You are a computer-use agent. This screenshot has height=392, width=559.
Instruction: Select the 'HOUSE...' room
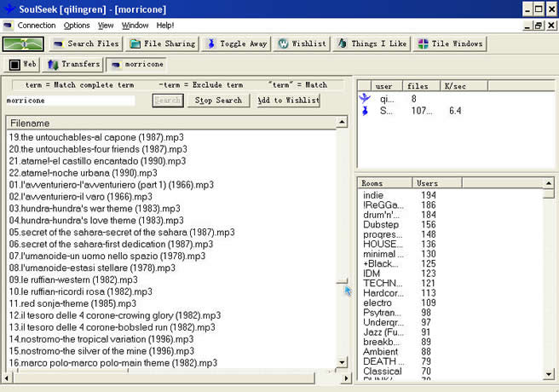tap(383, 244)
